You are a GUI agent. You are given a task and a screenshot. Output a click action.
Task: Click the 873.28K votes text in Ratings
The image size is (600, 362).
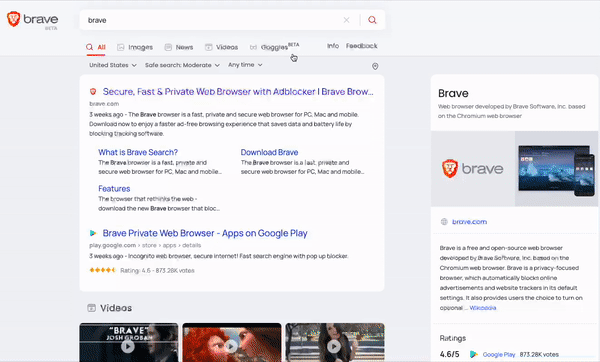pos(539,354)
